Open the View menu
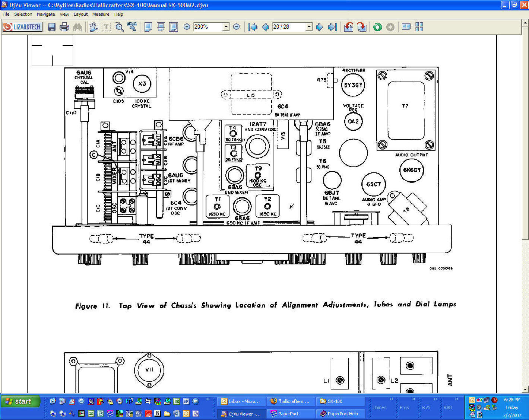The width and height of the screenshot is (529, 420). tap(64, 14)
